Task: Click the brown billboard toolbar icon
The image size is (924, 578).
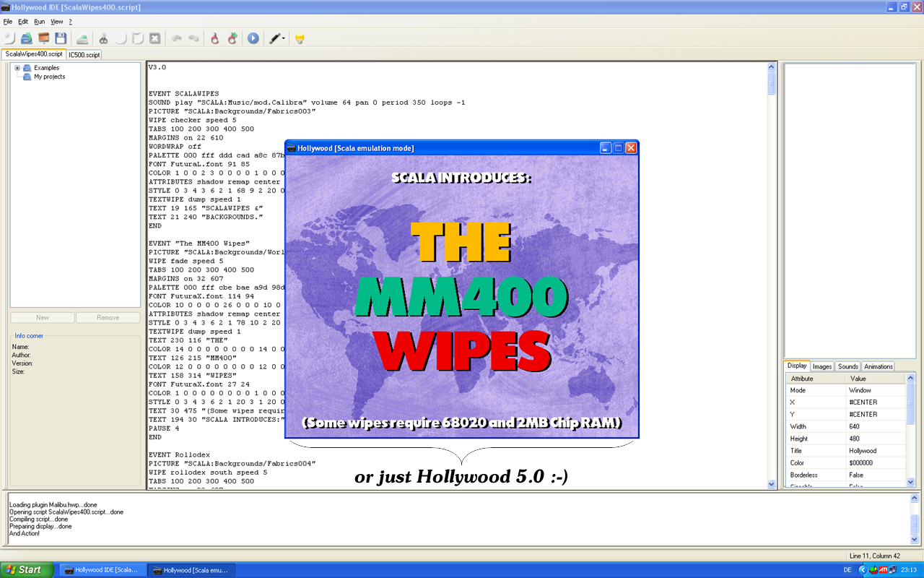Action: [44, 38]
